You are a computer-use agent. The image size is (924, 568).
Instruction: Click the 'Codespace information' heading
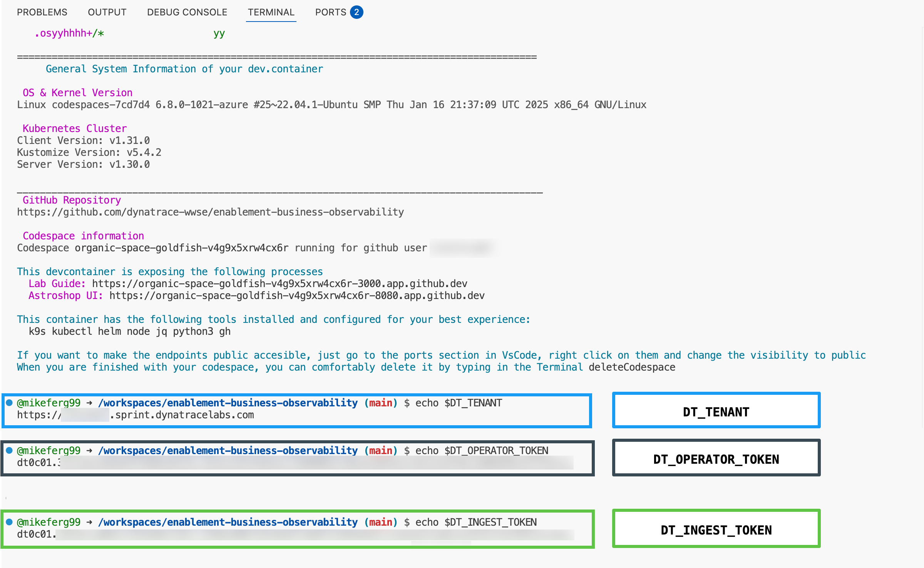coord(83,236)
